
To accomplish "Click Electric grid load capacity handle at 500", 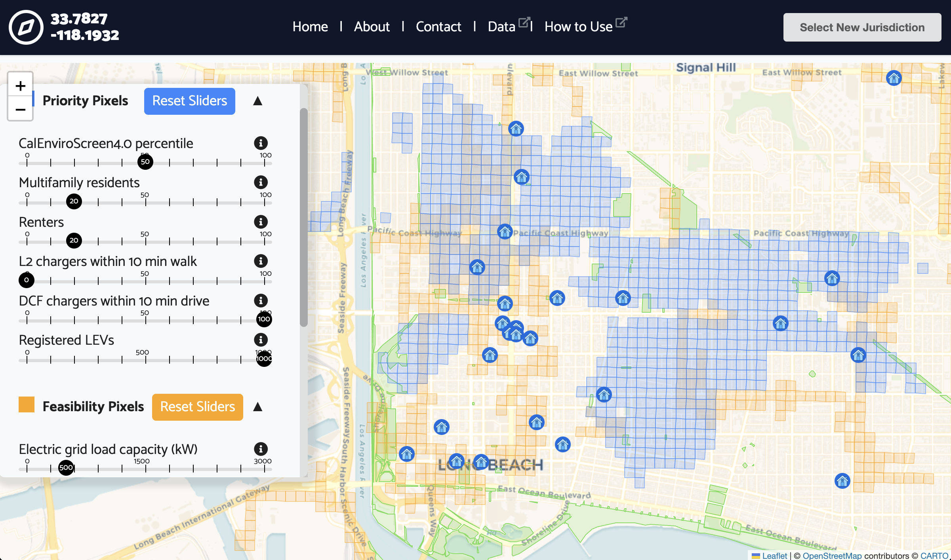I will [x=66, y=467].
